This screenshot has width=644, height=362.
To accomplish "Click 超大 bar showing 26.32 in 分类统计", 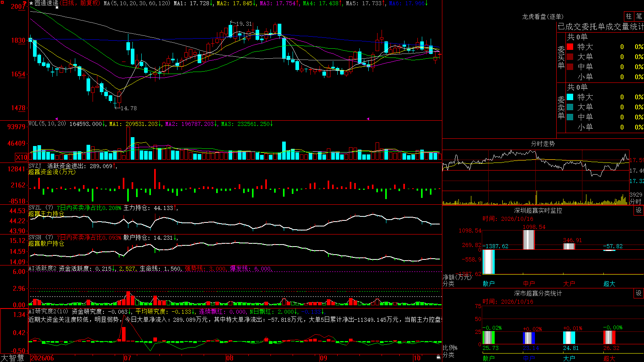I will point(609,337).
